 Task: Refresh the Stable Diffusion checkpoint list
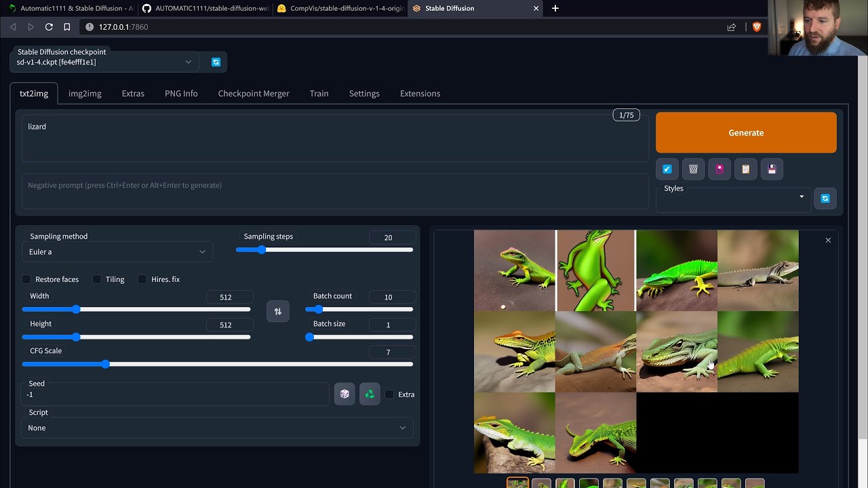tap(216, 62)
